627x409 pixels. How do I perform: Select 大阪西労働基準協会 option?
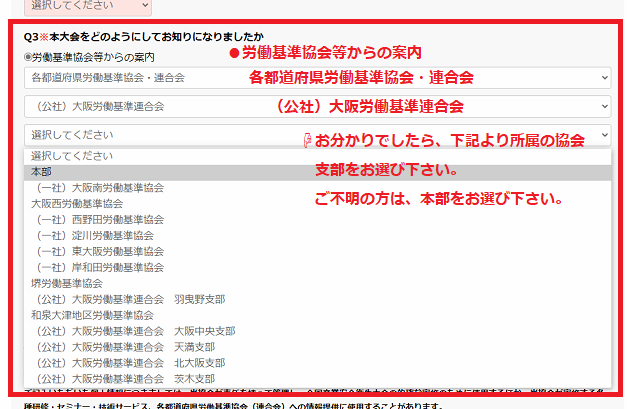317,204
